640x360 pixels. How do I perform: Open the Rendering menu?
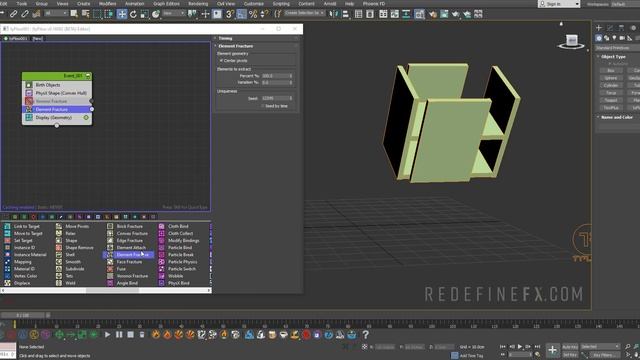coord(198,4)
